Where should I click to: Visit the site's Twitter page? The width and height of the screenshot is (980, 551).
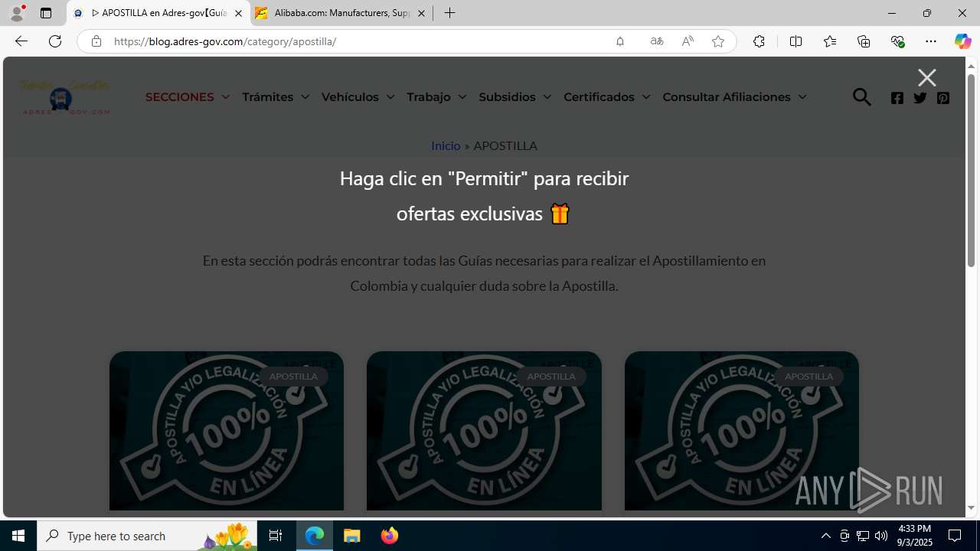click(x=920, y=98)
